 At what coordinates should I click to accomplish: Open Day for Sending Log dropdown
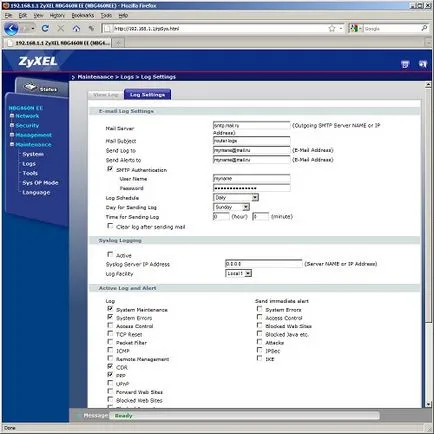[231, 207]
